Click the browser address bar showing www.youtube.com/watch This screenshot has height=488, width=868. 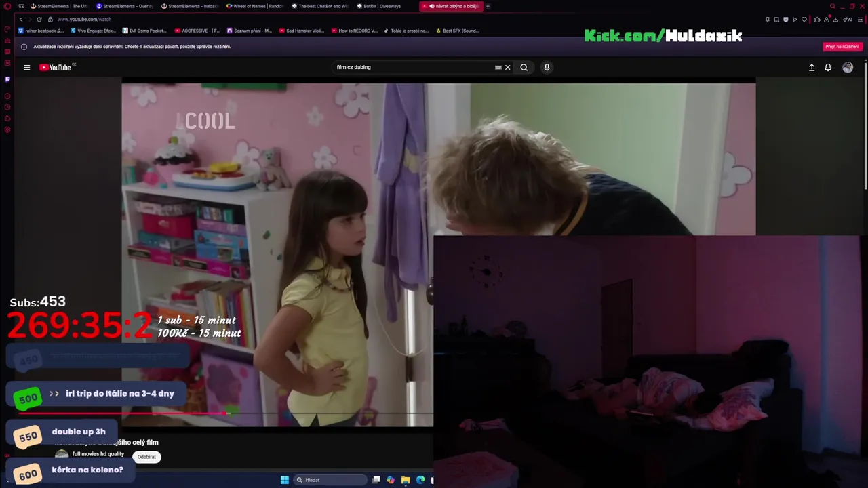pyautogui.click(x=84, y=19)
